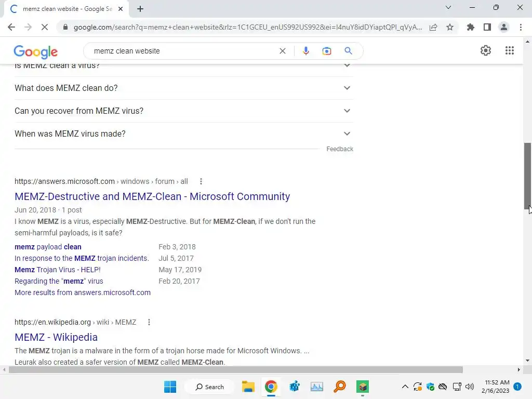Open 'In response to the MEMZ trojan incidents'
The image size is (532, 399).
tap(82, 258)
